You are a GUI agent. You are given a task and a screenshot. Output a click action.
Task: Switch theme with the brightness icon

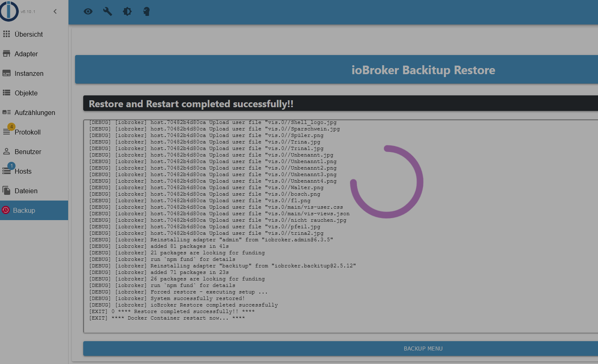pos(127,11)
